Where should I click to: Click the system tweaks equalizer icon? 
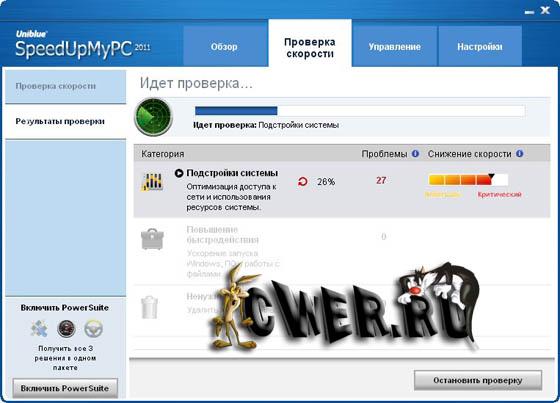click(x=152, y=181)
